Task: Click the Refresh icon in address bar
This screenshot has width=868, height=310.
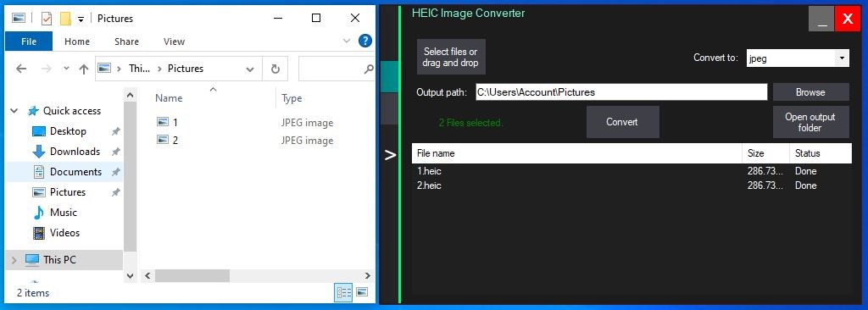Action: 275,69
